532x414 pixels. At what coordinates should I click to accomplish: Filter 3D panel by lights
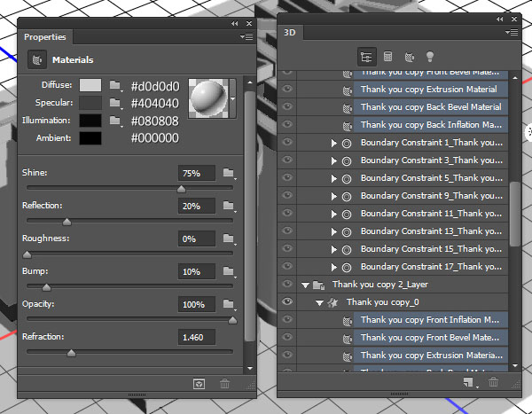[429, 57]
